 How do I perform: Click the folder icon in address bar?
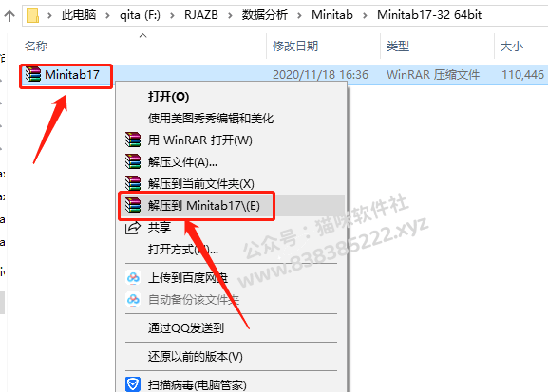[x=32, y=15]
